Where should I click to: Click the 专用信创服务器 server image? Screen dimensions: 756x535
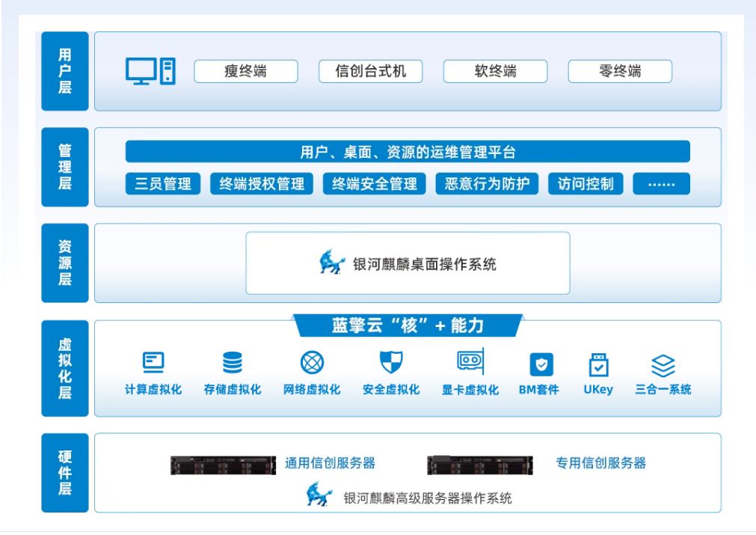[480, 465]
